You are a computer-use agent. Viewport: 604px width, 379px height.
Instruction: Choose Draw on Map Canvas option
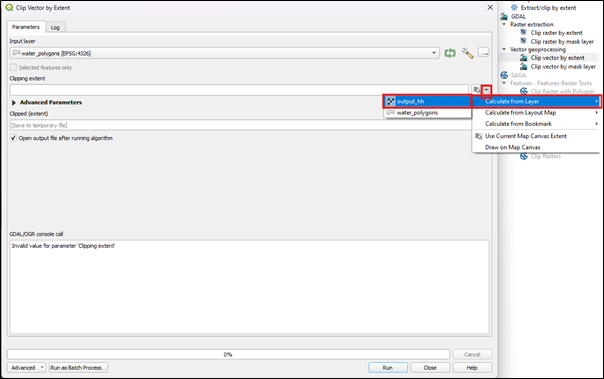(x=536, y=147)
